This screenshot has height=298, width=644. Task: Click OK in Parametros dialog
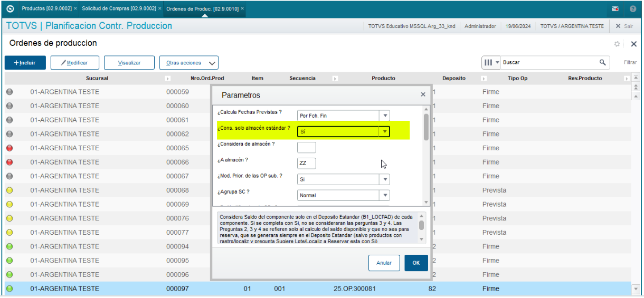(x=416, y=263)
